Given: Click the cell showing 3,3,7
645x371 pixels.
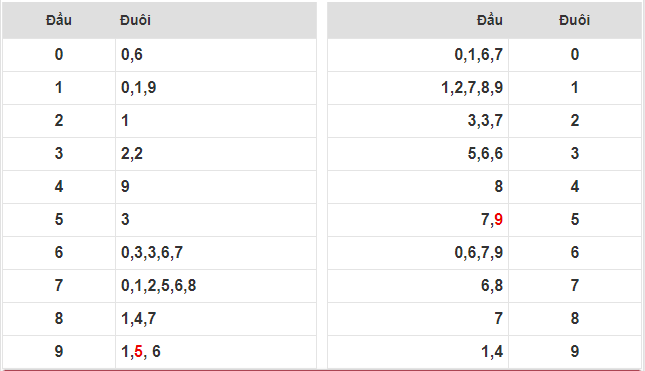Looking at the screenshot, I should point(418,121).
